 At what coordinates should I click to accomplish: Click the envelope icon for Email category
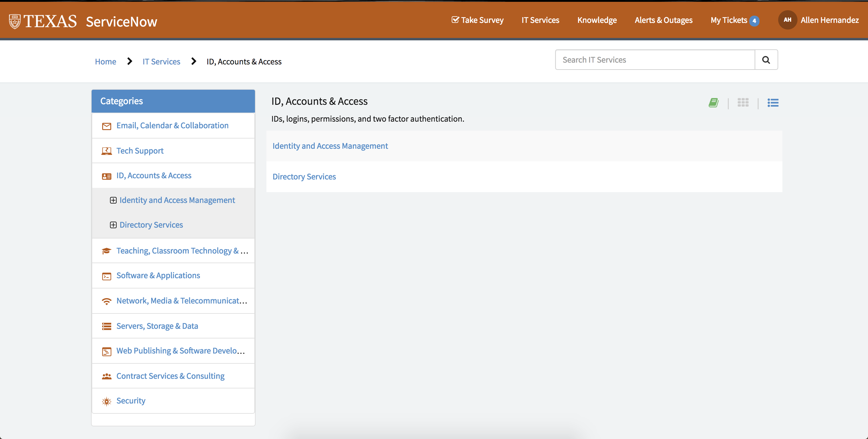(x=106, y=126)
